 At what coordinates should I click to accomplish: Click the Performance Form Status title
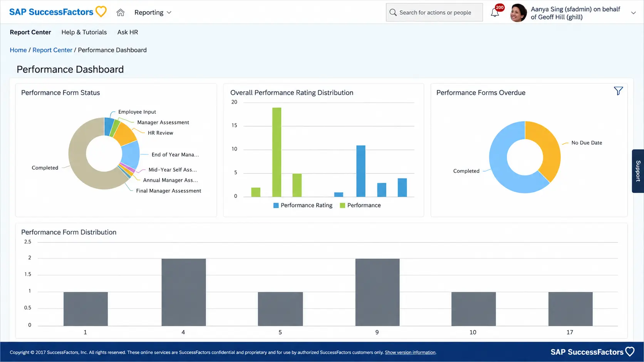click(60, 93)
